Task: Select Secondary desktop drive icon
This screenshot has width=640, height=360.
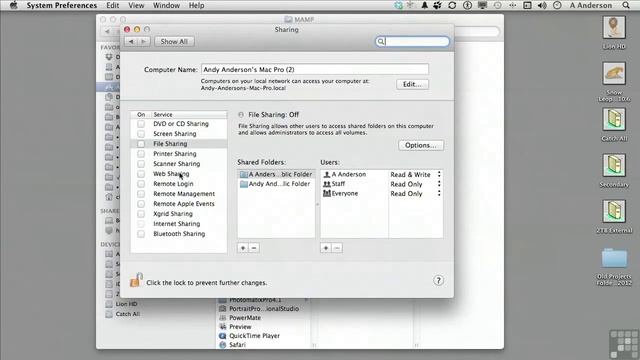Action: (x=614, y=166)
